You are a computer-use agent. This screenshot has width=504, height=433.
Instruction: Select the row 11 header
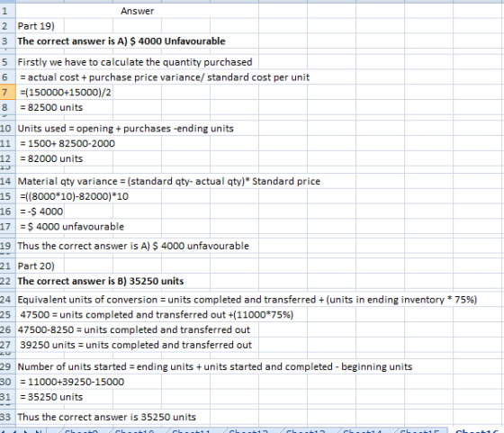[x=7, y=143]
